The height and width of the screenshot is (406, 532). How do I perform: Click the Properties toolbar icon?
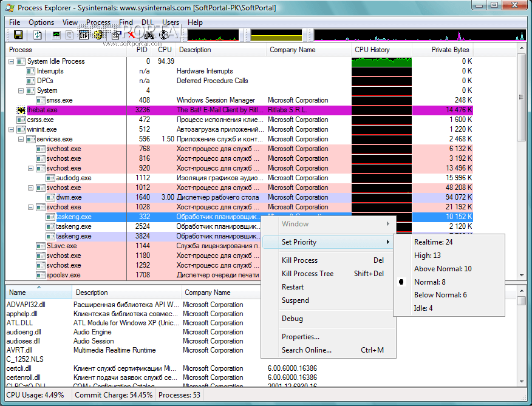[115, 35]
